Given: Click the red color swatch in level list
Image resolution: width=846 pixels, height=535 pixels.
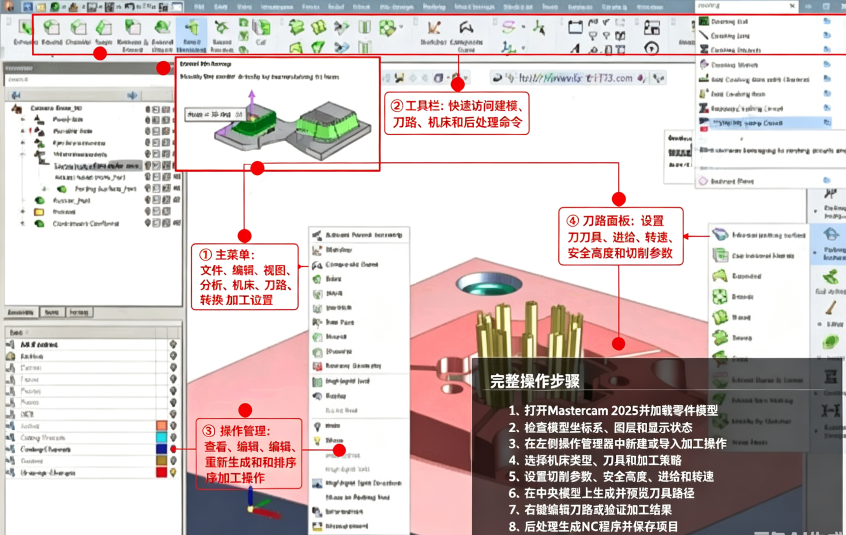Looking at the screenshot, I should coord(161,472).
